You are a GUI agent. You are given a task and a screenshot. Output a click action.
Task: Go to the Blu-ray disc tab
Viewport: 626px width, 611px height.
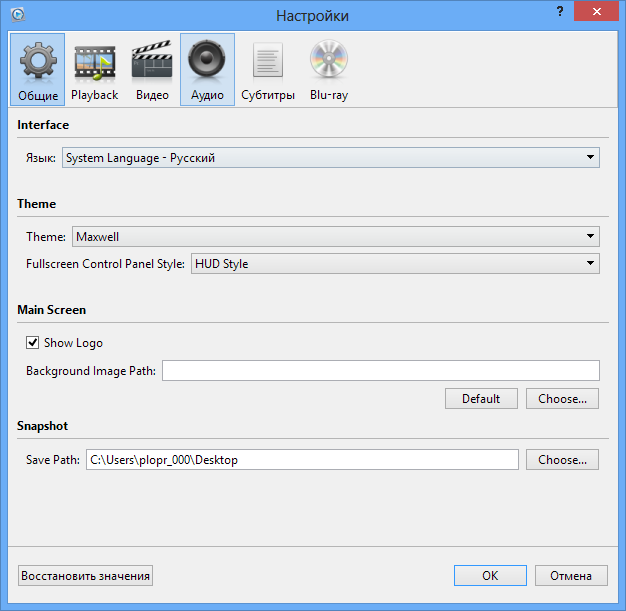[x=329, y=69]
